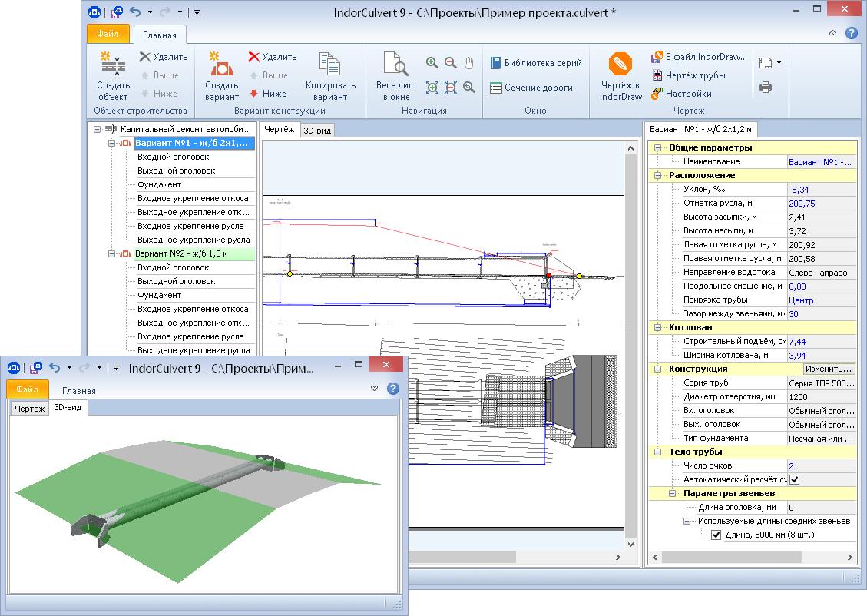Open undo history dropdown in main window
Viewport: 867px width, 616px height.
coord(150,12)
